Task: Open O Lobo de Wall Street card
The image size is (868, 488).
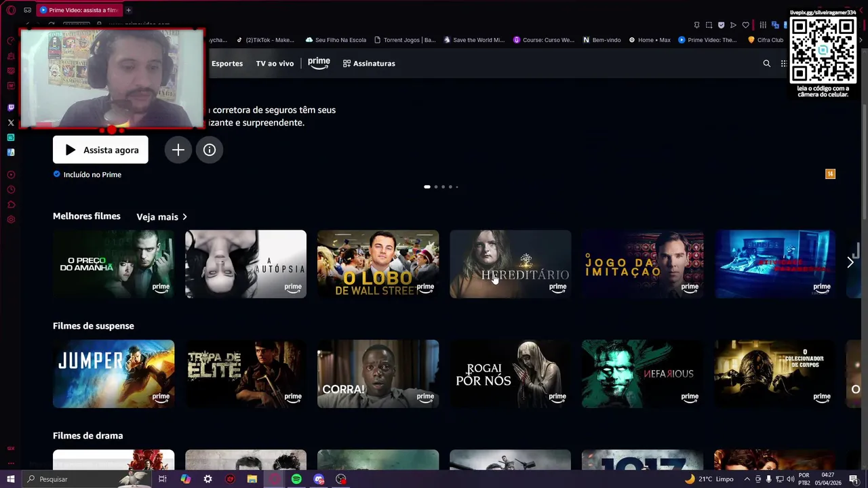Action: 378,264
